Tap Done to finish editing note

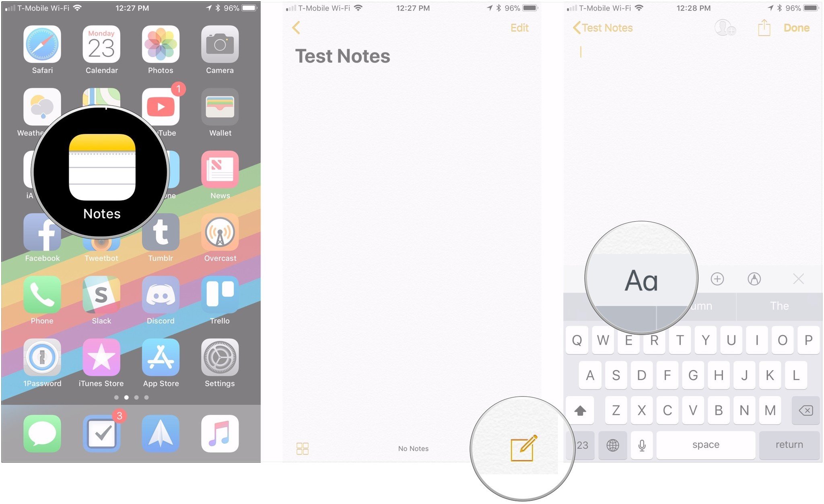pos(799,28)
